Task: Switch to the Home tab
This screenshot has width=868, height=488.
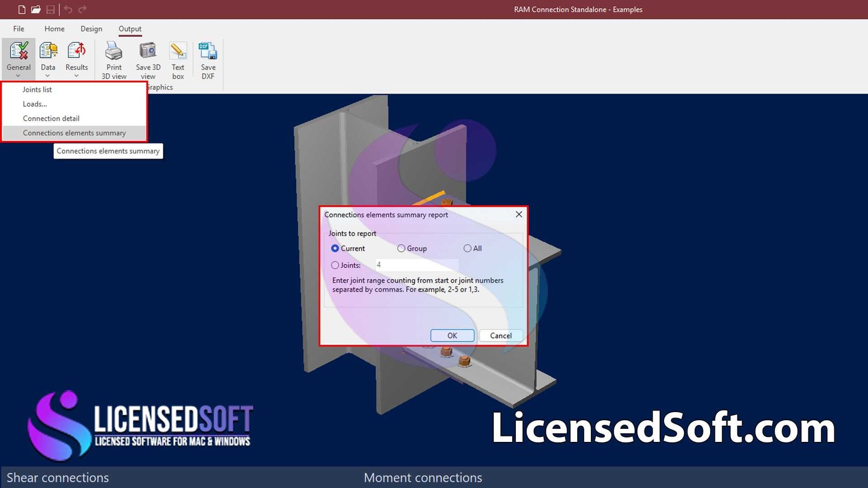Action: tap(54, 29)
